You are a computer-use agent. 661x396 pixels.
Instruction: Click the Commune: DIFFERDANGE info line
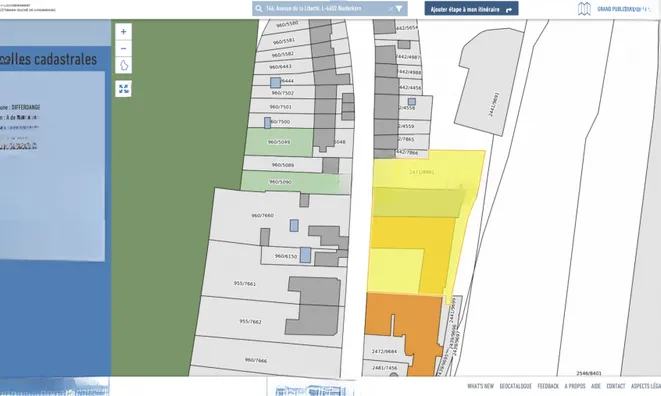point(20,108)
